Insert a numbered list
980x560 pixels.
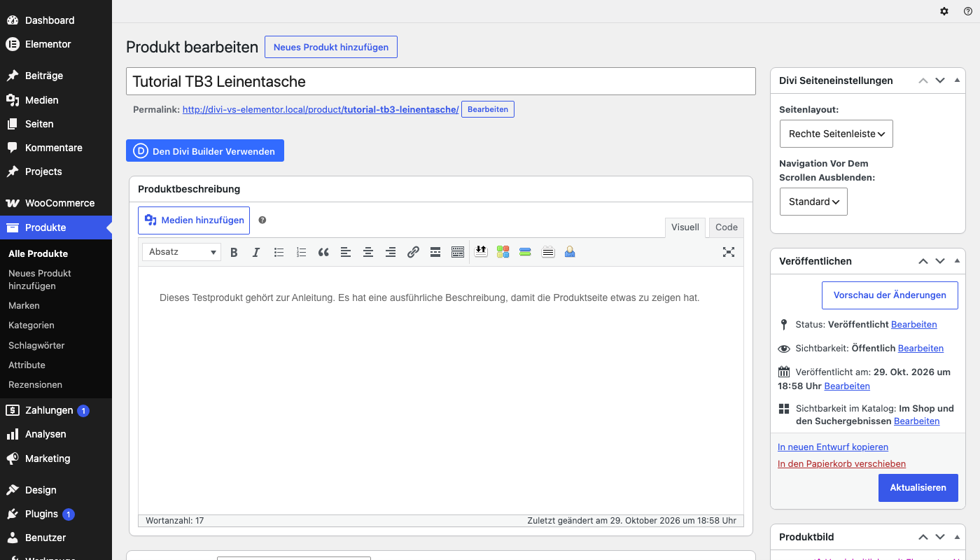(301, 252)
